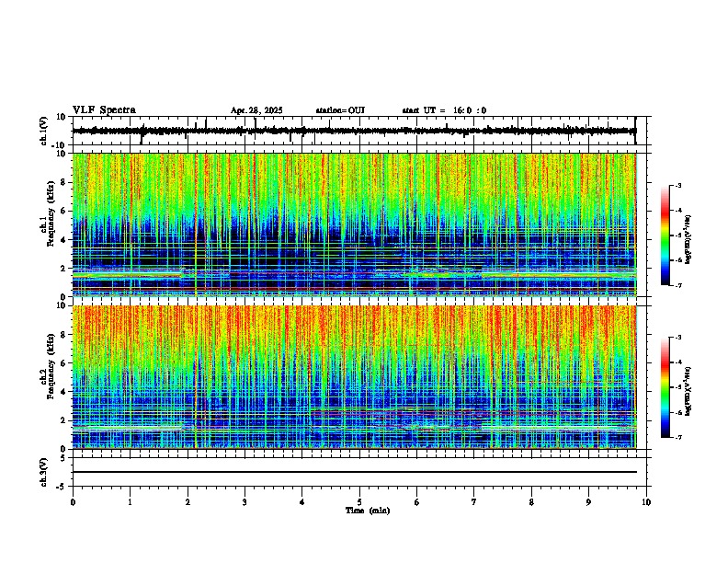Image resolution: width=728 pixels, height=563 pixels.
Task: Click time axis tick label "9"
Action: tap(588, 502)
